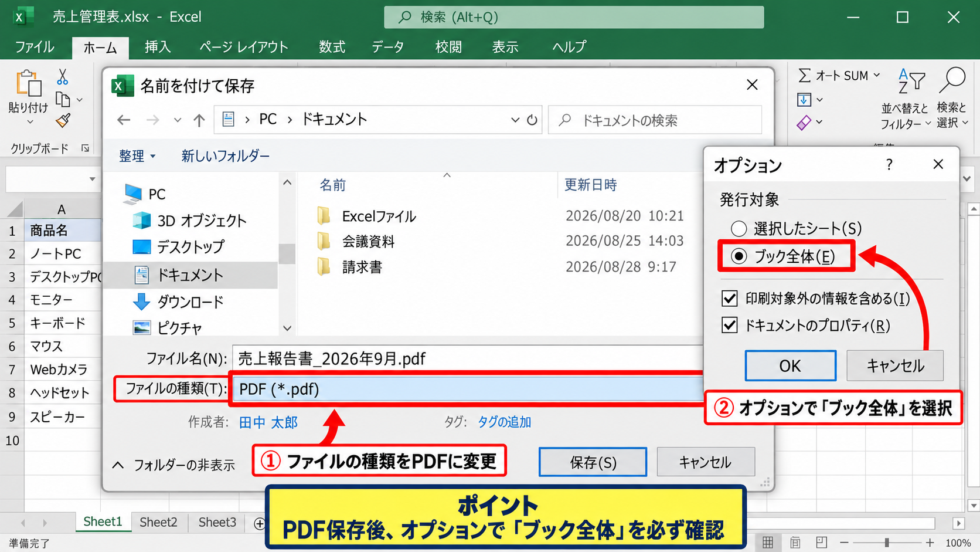Click OK in Options dialog
The width and height of the screenshot is (980, 552).
[x=790, y=365]
